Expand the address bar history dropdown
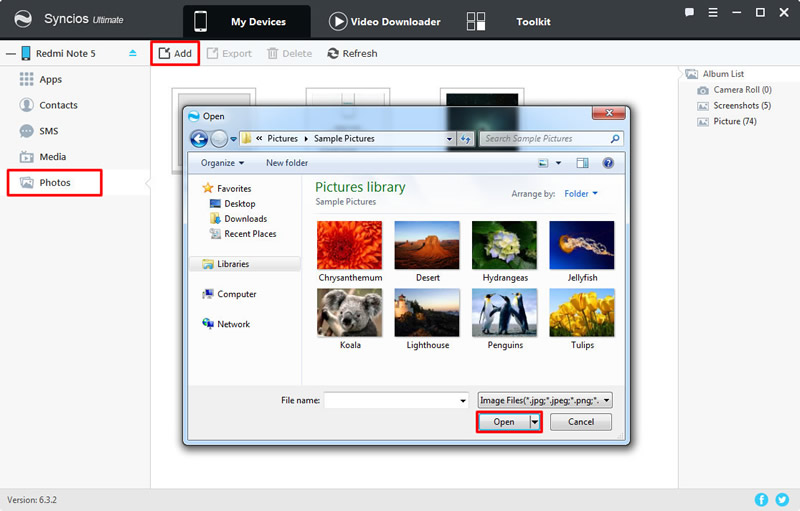The width and height of the screenshot is (800, 511). click(449, 139)
